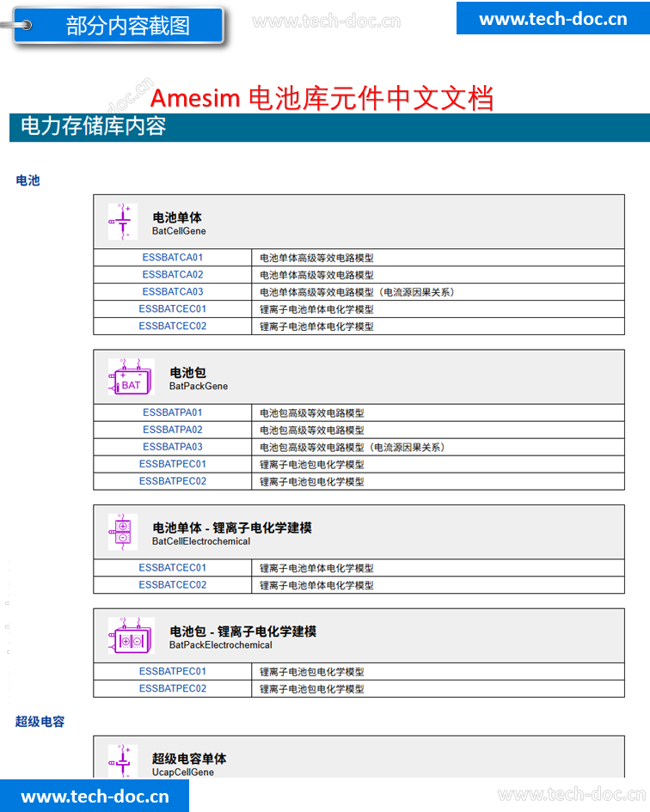This screenshot has width=650, height=812.
Task: Click description 电池单体高级等效电路模型 in ESSBATCA02 row
Action: tap(316, 275)
